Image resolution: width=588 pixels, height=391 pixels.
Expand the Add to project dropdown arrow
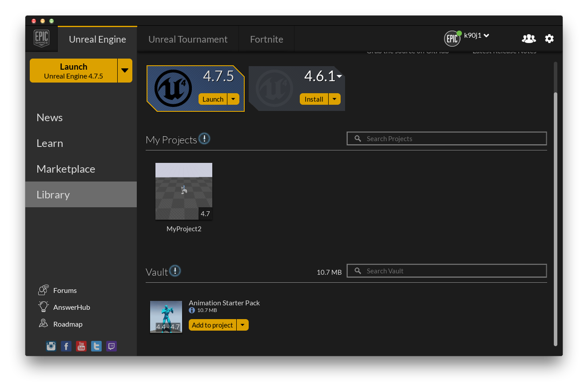pyautogui.click(x=242, y=325)
